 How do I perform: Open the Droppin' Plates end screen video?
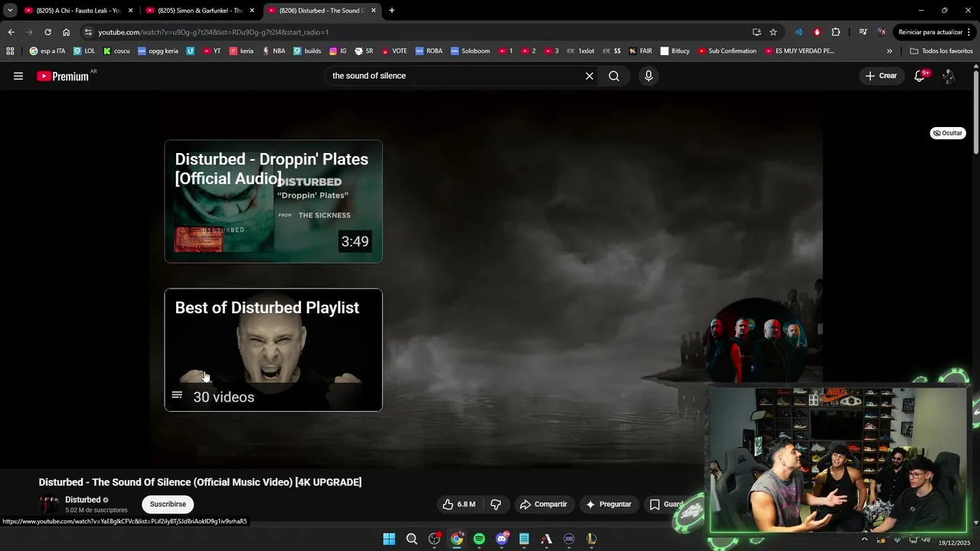(x=273, y=201)
